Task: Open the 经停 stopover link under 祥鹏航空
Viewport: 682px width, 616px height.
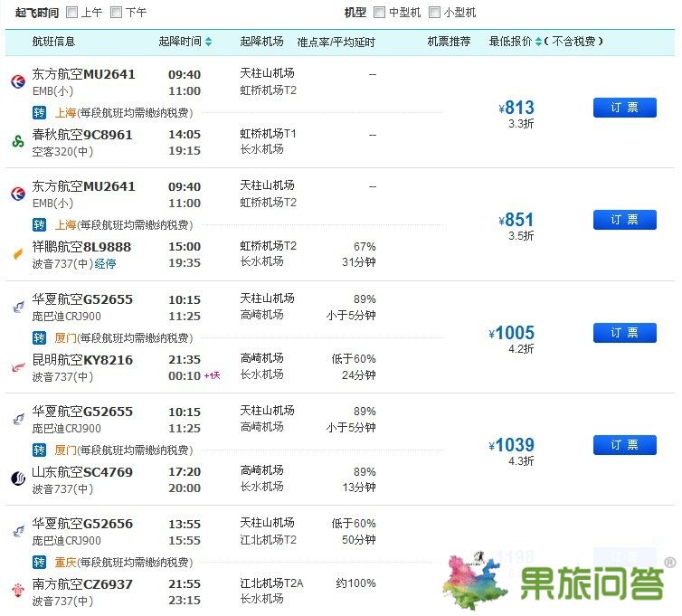Action: (x=106, y=264)
